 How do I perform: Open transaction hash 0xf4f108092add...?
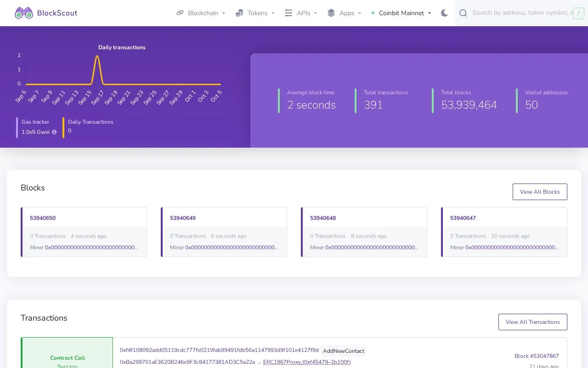pyautogui.click(x=219, y=350)
